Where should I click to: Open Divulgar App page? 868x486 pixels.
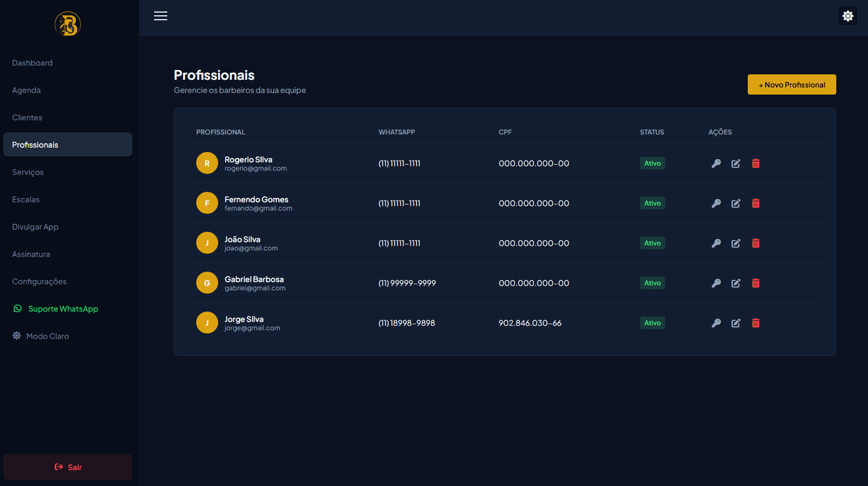pos(68,226)
